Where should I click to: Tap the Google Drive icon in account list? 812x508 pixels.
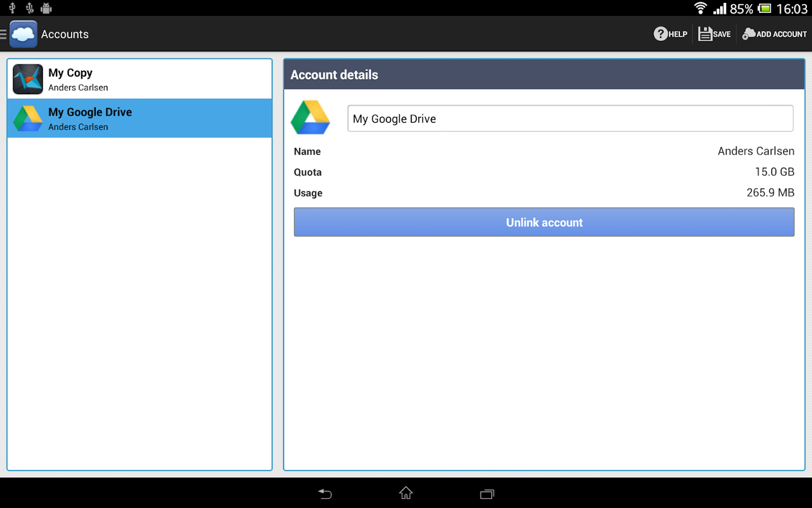pyautogui.click(x=28, y=119)
